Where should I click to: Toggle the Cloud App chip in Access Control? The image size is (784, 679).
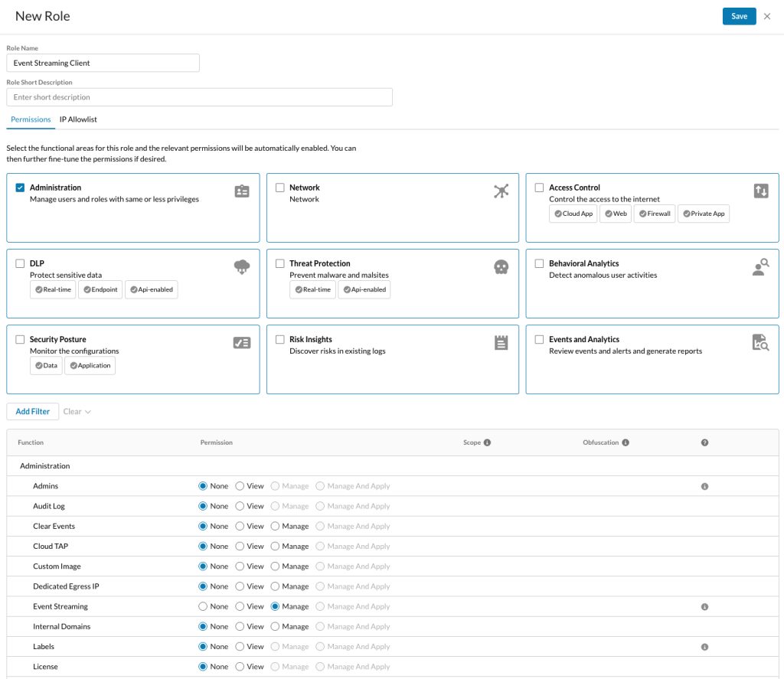pyautogui.click(x=573, y=214)
